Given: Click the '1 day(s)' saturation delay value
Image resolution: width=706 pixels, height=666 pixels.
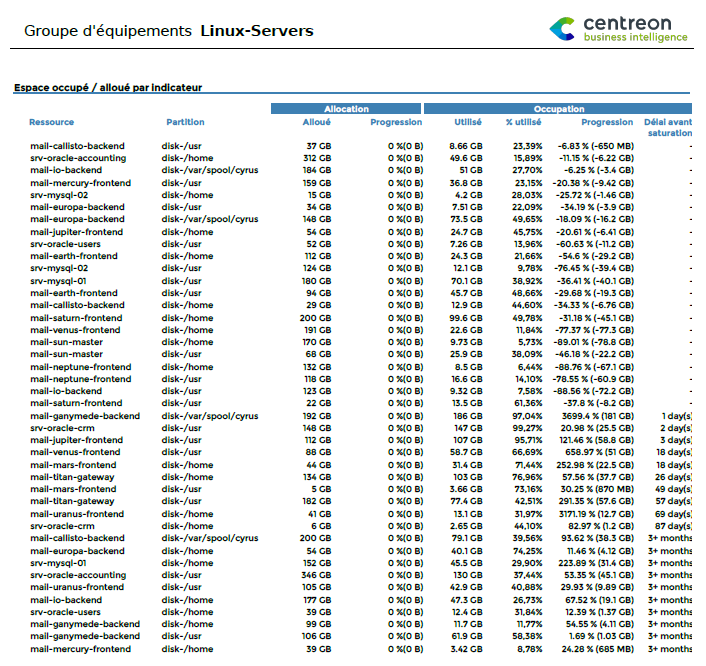Looking at the screenshot, I should click(x=676, y=416).
